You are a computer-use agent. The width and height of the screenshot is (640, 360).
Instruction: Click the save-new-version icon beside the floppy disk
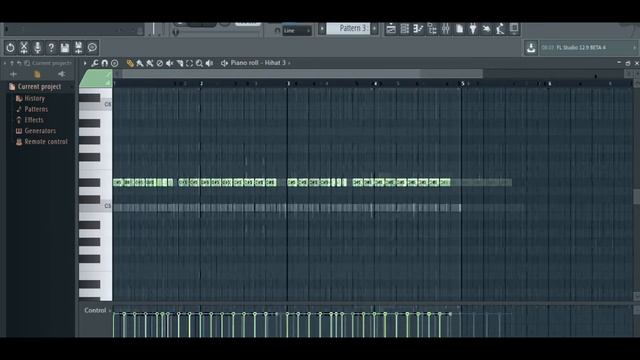click(78, 48)
